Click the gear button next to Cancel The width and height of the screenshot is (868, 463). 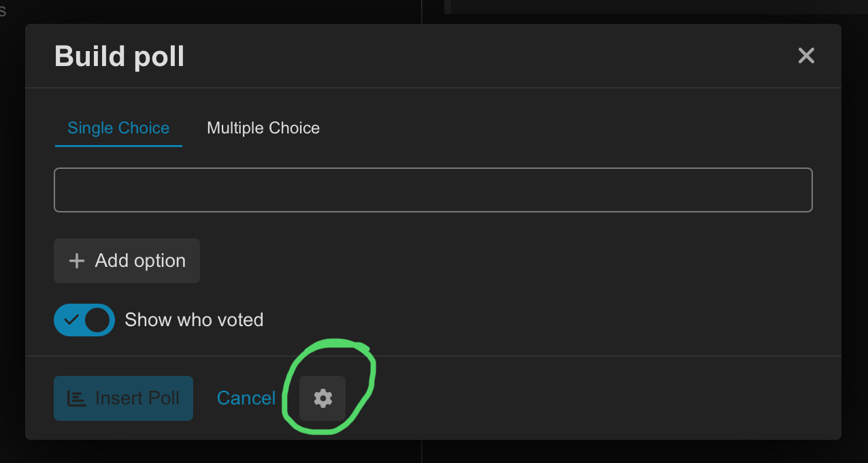322,398
